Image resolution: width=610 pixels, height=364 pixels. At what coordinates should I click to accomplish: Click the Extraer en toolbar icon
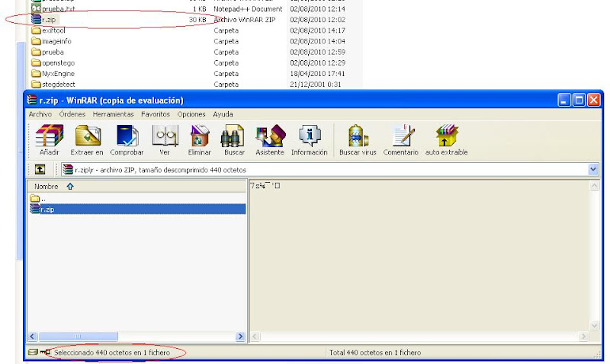[88, 136]
